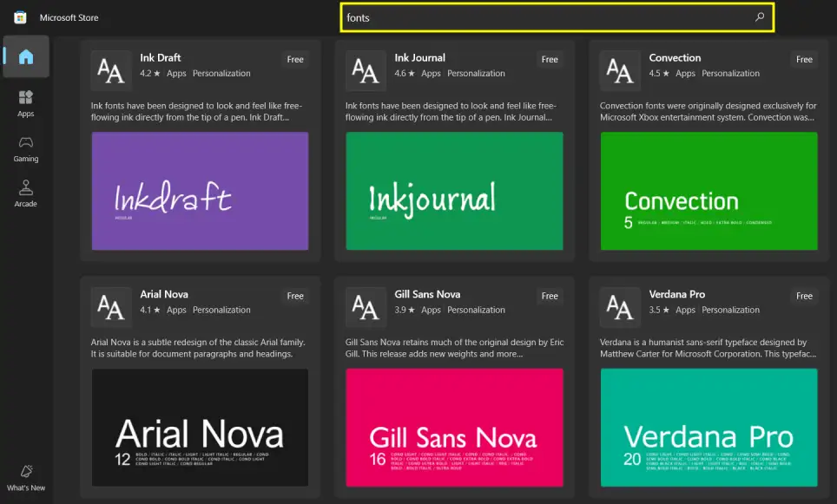Open the Apps section from the sidebar
The image size is (837, 504).
tap(25, 100)
